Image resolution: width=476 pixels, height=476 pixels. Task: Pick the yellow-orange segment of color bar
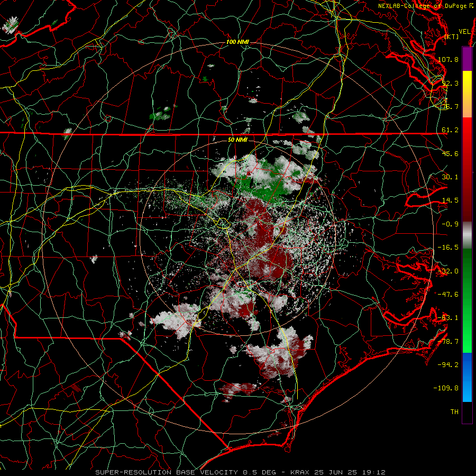coord(467,94)
